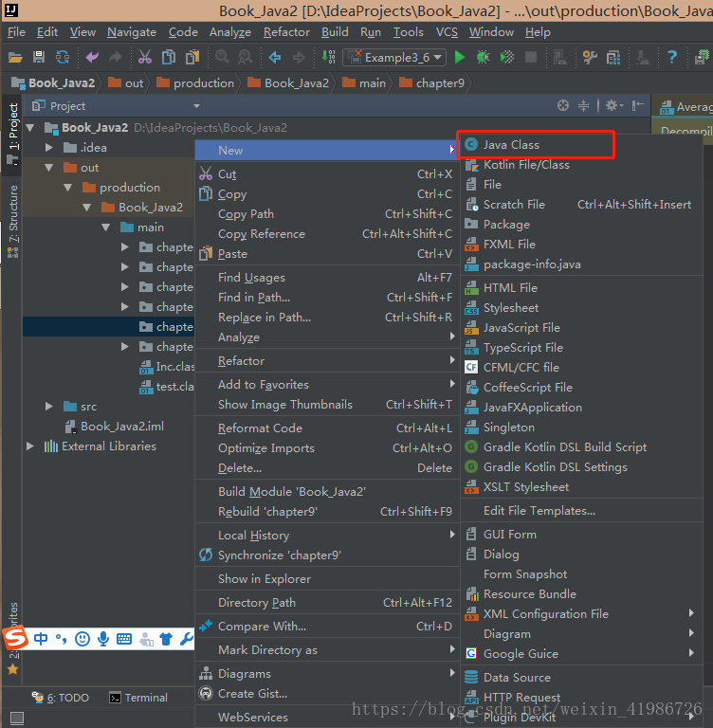Click the Sogou soft keyboard icon
This screenshot has height=728, width=713.
pyautogui.click(x=124, y=639)
